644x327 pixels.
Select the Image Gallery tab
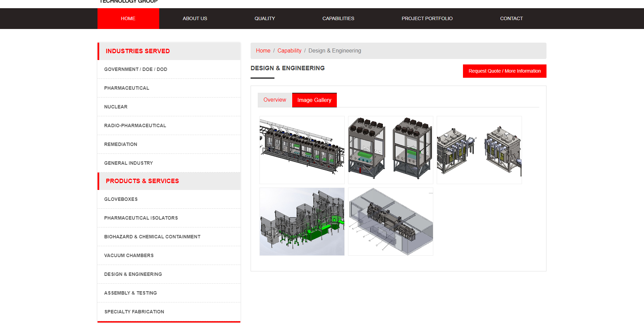pyautogui.click(x=314, y=100)
